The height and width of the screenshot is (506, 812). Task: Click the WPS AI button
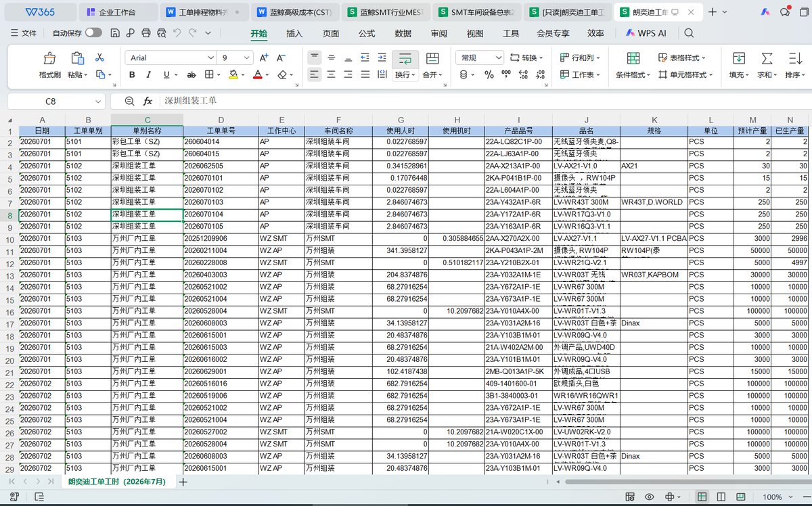tap(646, 33)
